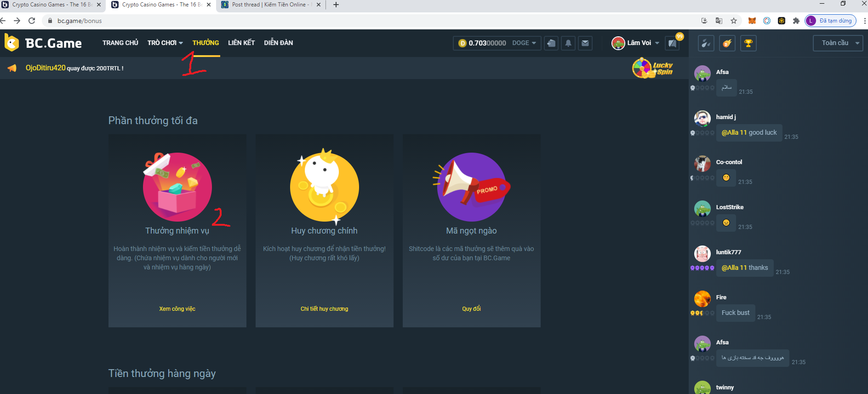Click the Xem công việc link
Screen dimensions: 868x394
(x=177, y=309)
